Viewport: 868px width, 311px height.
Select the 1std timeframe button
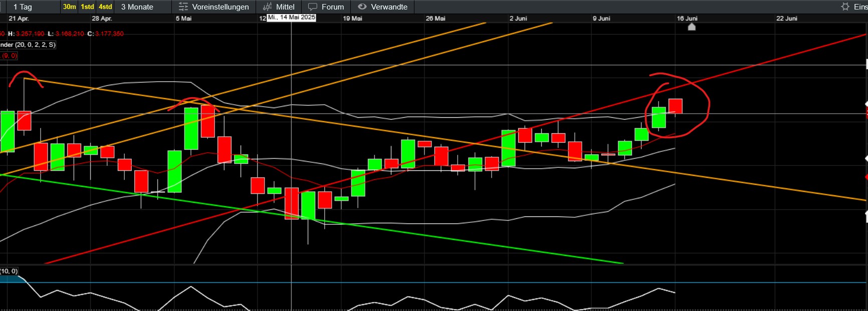(87, 7)
